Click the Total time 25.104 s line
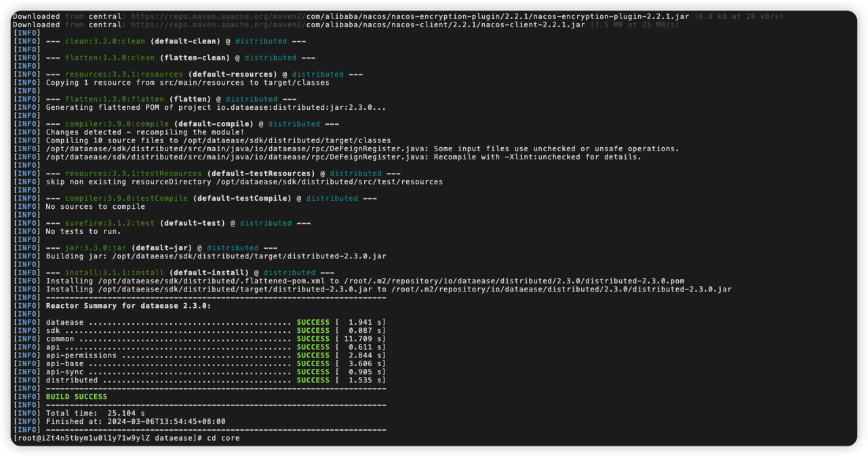868x457 pixels. pyautogui.click(x=95, y=413)
